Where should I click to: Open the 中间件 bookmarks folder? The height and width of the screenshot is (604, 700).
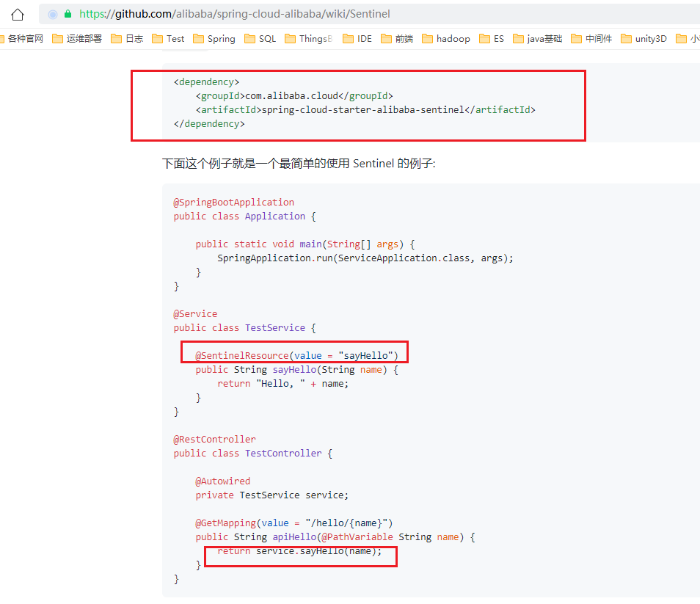(591, 38)
